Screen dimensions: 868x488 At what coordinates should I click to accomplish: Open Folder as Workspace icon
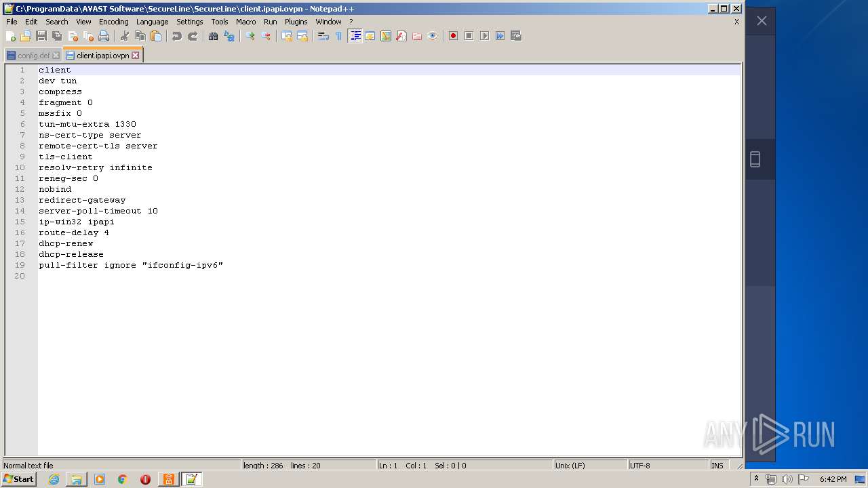coord(417,36)
